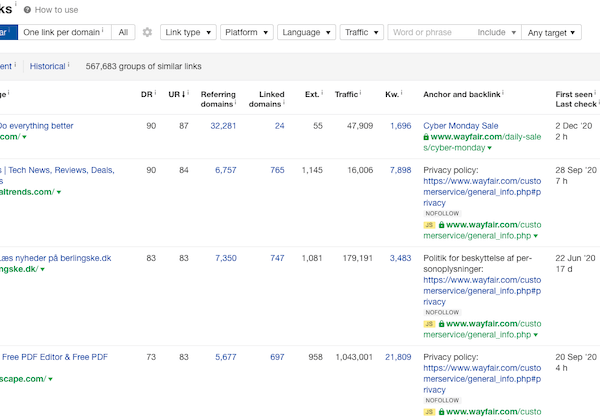The height and width of the screenshot is (420, 600).
Task: Expand the Platform filter dropdown
Action: [x=246, y=32]
